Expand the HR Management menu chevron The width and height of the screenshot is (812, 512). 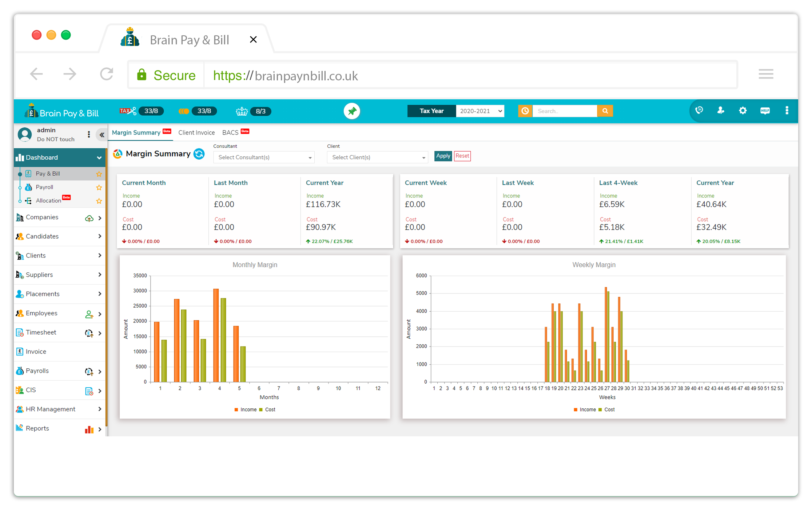point(100,409)
